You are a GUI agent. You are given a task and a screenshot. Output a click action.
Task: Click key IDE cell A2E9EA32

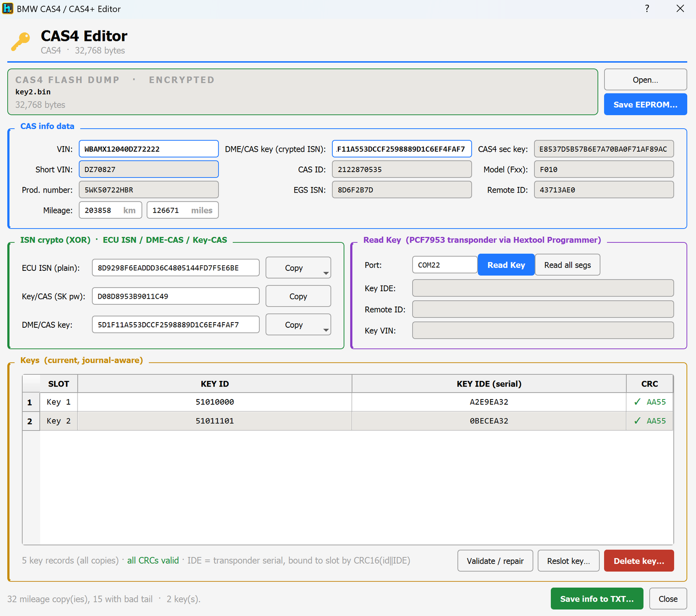coord(489,402)
